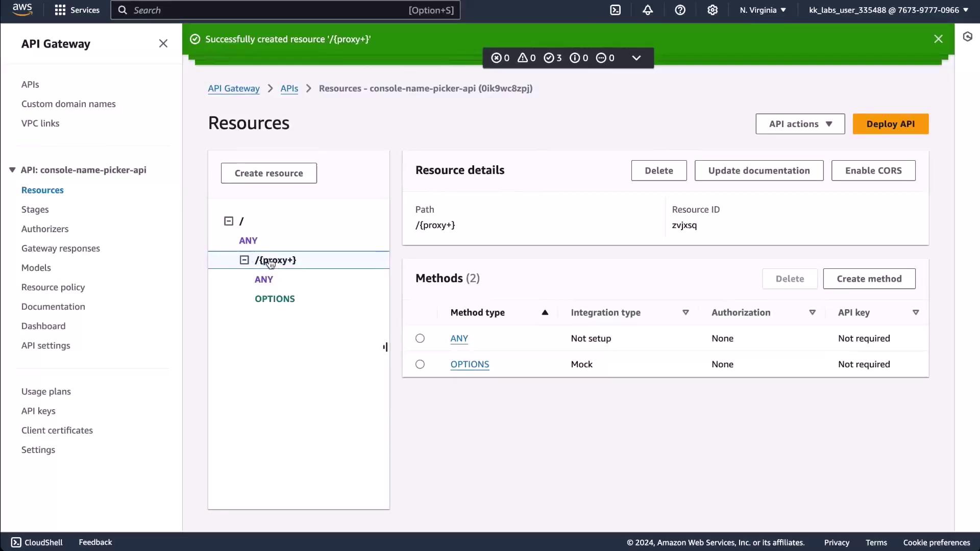The height and width of the screenshot is (551, 980).
Task: Open the Services grid menu
Action: (x=77, y=10)
